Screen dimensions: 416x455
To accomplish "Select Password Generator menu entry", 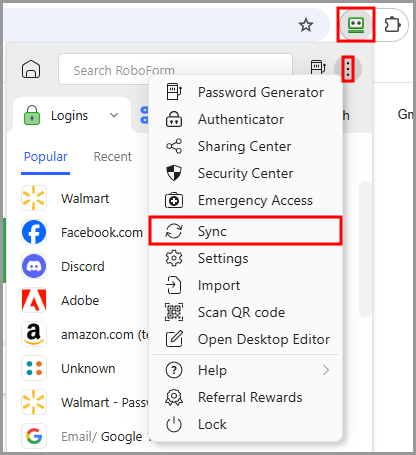I will [x=245, y=92].
